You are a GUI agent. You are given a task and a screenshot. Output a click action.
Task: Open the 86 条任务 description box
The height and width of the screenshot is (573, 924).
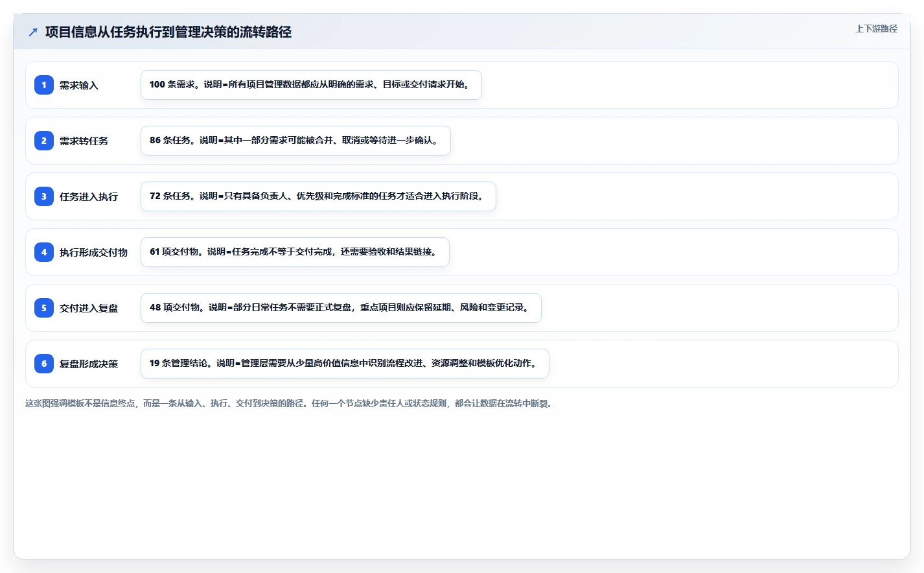coord(295,141)
